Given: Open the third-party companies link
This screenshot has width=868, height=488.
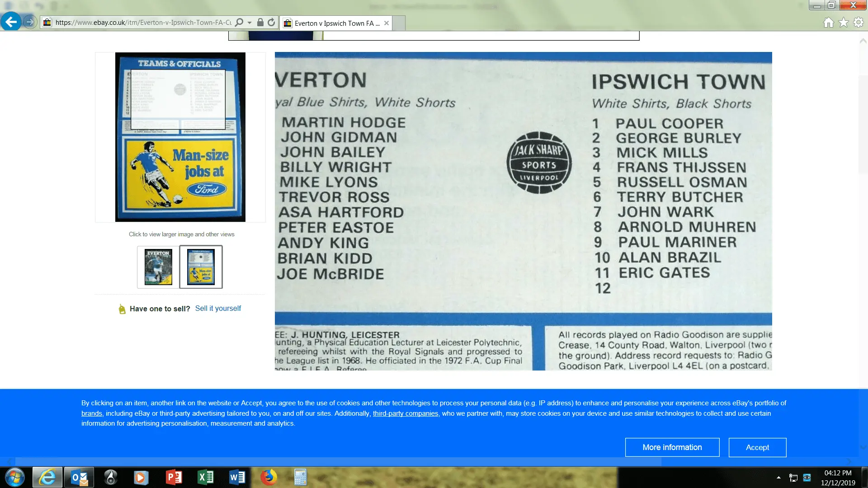Looking at the screenshot, I should (405, 413).
